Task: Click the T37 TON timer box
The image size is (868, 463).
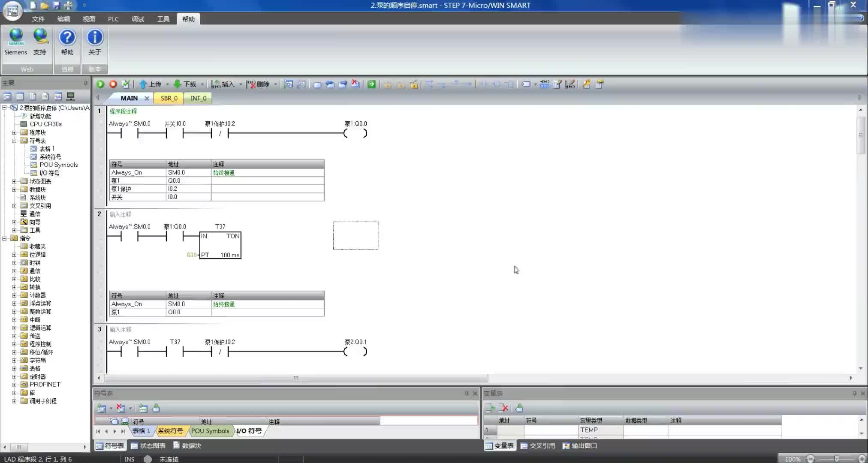Action: [220, 245]
